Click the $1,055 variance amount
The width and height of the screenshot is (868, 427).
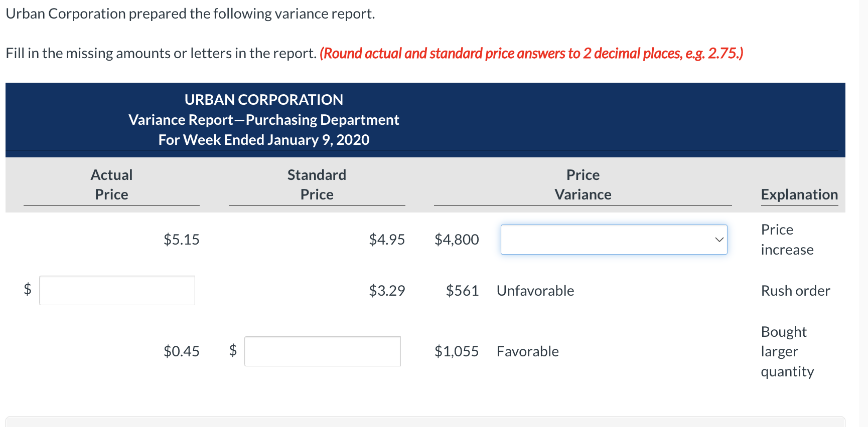coord(457,351)
